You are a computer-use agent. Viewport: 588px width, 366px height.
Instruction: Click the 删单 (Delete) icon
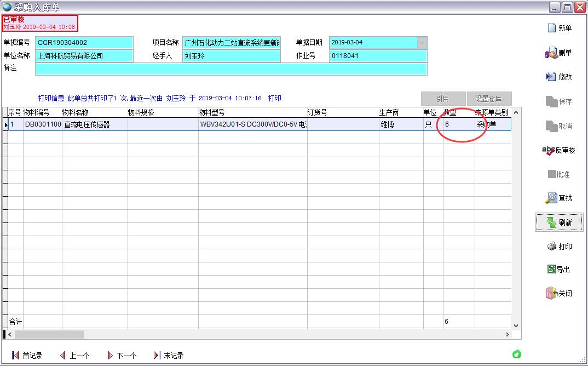559,52
